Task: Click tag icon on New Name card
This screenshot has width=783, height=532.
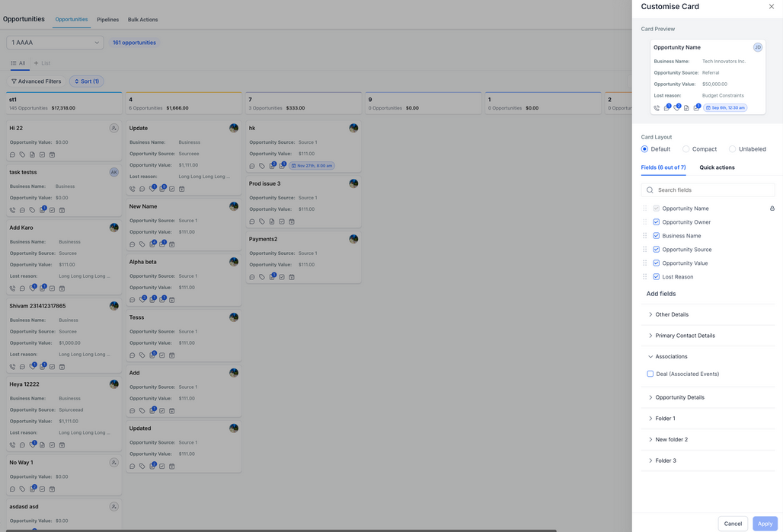Action: pyautogui.click(x=142, y=244)
